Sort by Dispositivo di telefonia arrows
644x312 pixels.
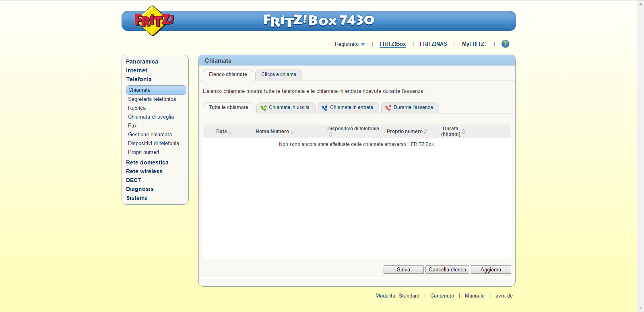[330, 135]
